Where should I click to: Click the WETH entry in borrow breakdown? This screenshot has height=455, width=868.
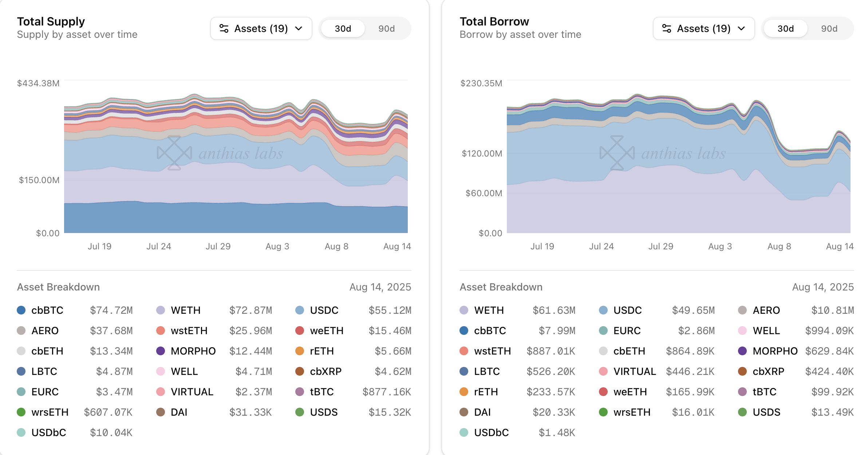coord(489,310)
